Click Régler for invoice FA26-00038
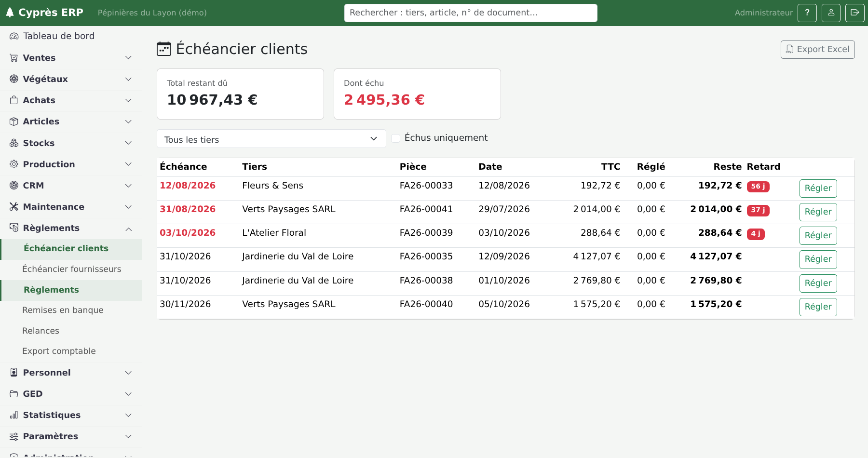This screenshot has width=868, height=458. coord(818,283)
